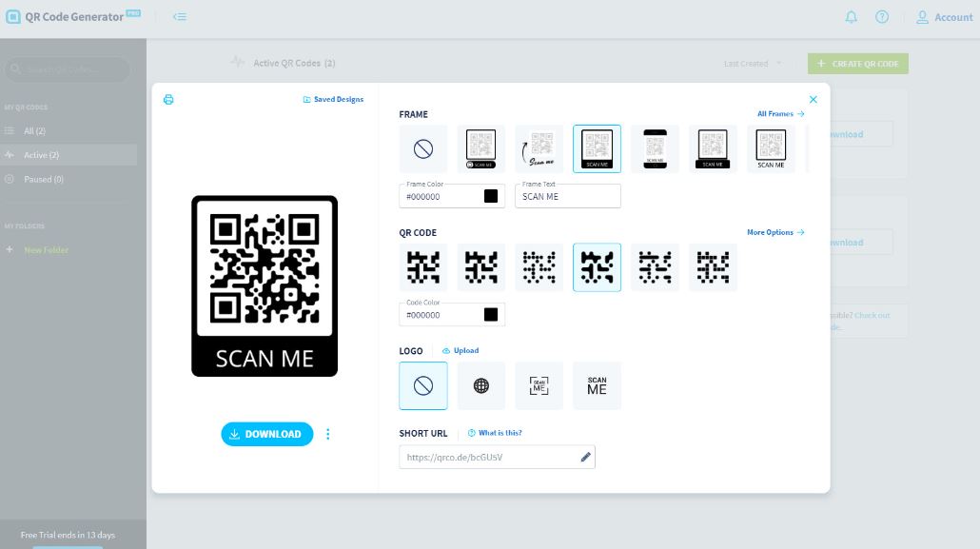
Task: Choose the frame with the pill-shaped Scan Me label
Action: [481, 148]
